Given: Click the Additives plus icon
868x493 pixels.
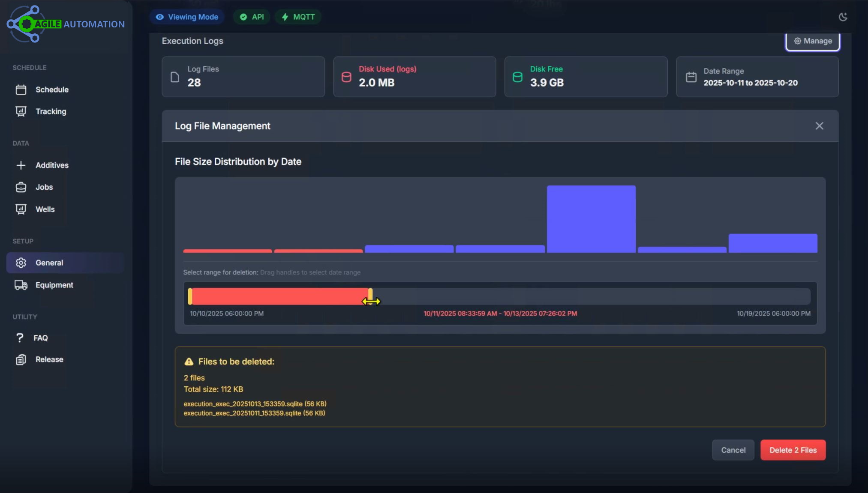Looking at the screenshot, I should point(21,165).
